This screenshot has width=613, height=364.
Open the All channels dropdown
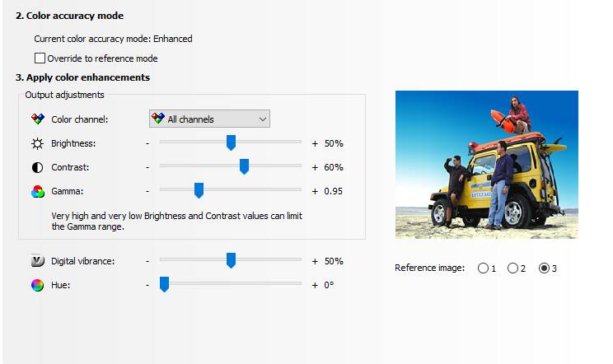tap(209, 119)
